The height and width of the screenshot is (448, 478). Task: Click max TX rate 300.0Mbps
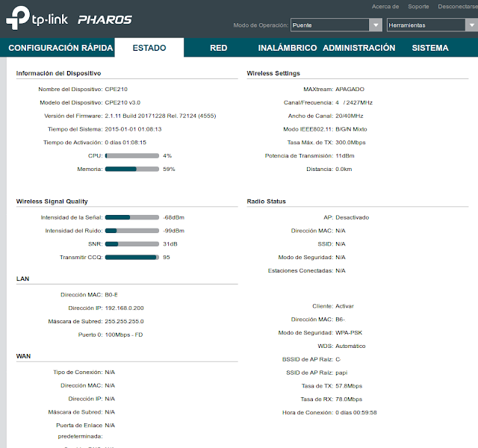(x=350, y=143)
